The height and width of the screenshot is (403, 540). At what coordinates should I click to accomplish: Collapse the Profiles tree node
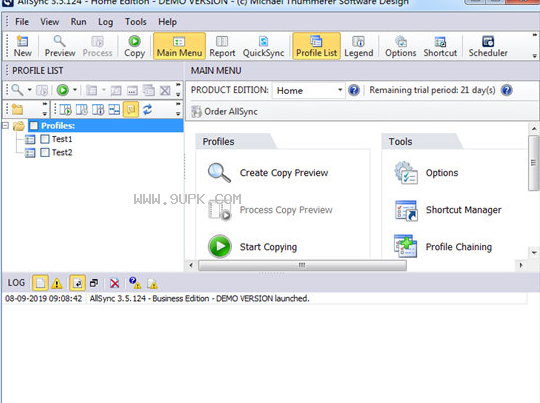coord(5,125)
